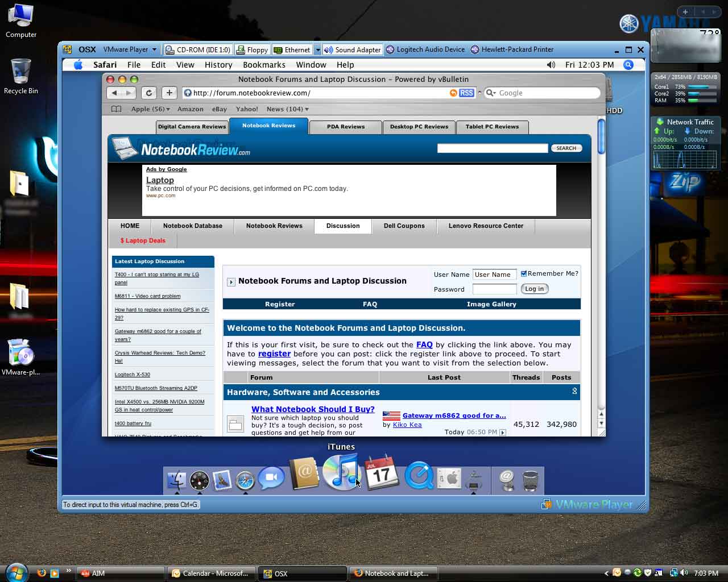Reload the page in Safari
Screen dimensions: 728x582
click(149, 93)
